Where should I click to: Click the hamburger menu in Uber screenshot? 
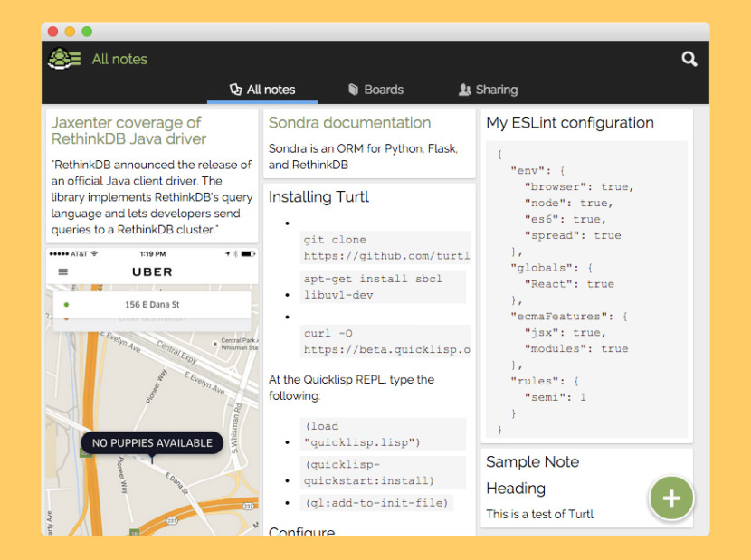[62, 271]
